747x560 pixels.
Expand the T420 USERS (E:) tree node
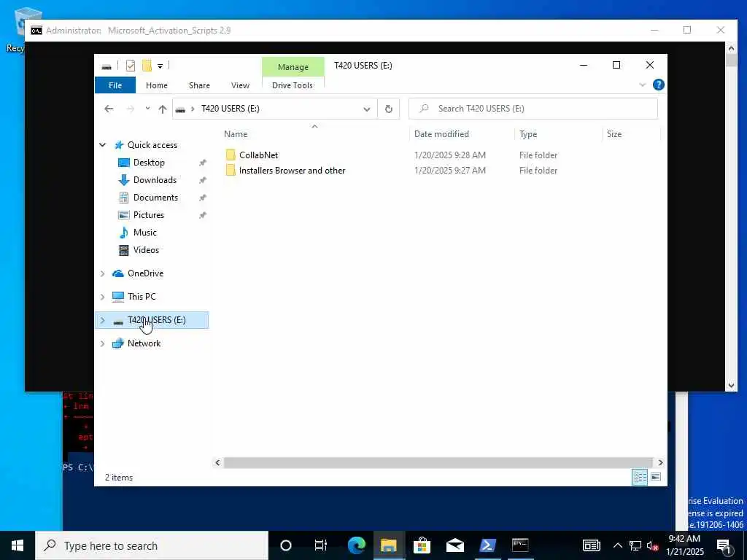102,320
